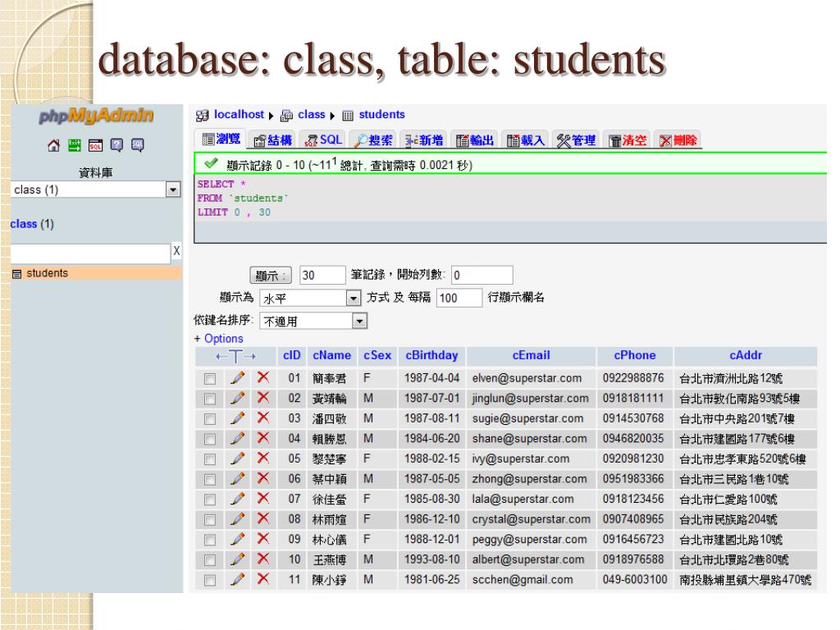Click the 顯示 button
This screenshot has height=630, width=840.
tap(270, 275)
